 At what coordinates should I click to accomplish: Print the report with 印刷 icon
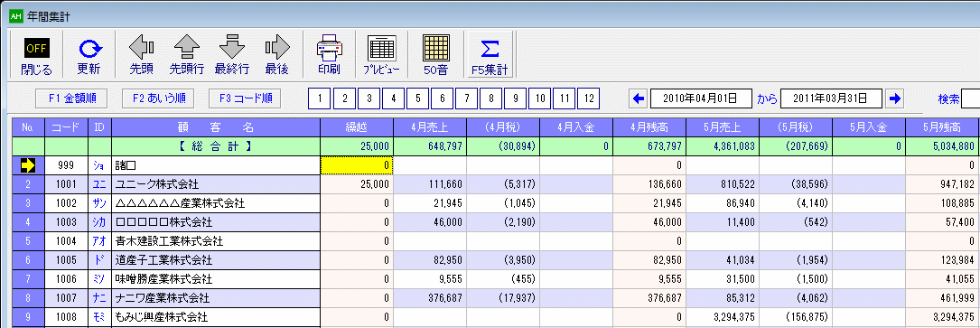(329, 56)
